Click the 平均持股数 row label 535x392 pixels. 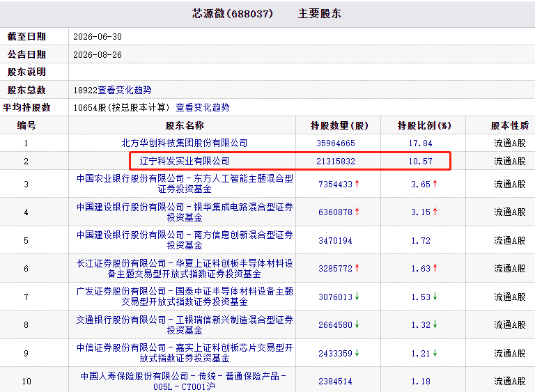tap(26, 107)
